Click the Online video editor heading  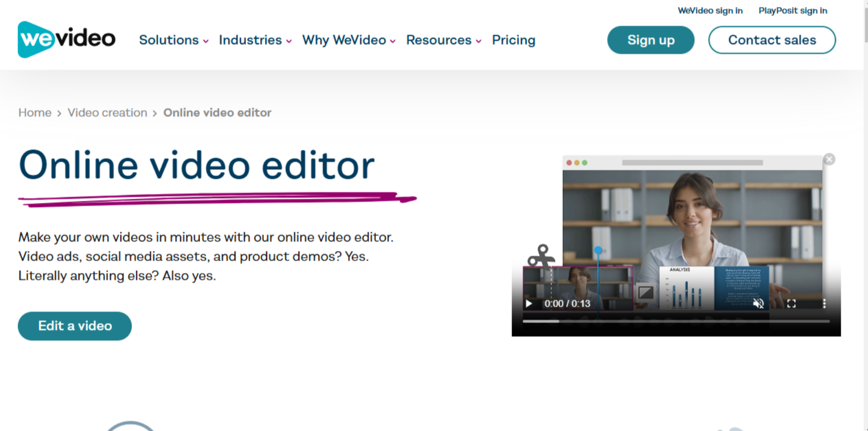pos(196,165)
